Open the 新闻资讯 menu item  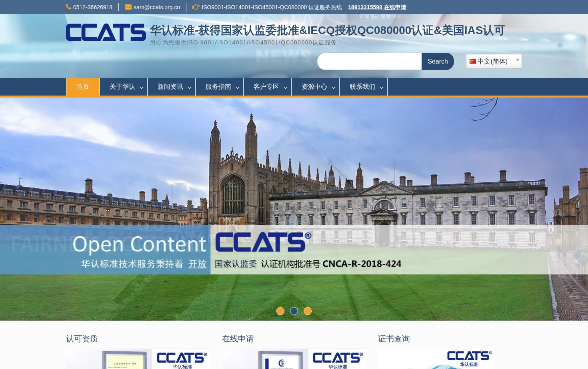click(170, 87)
